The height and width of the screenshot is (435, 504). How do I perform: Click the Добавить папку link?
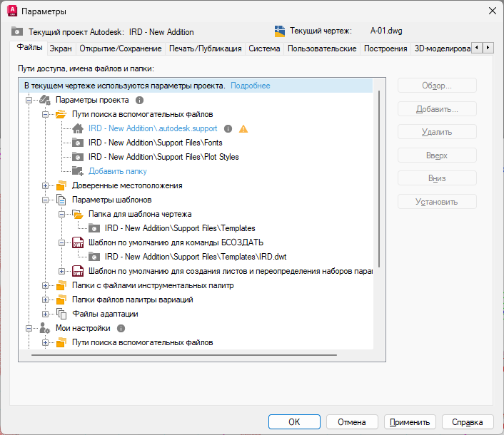[x=118, y=171]
